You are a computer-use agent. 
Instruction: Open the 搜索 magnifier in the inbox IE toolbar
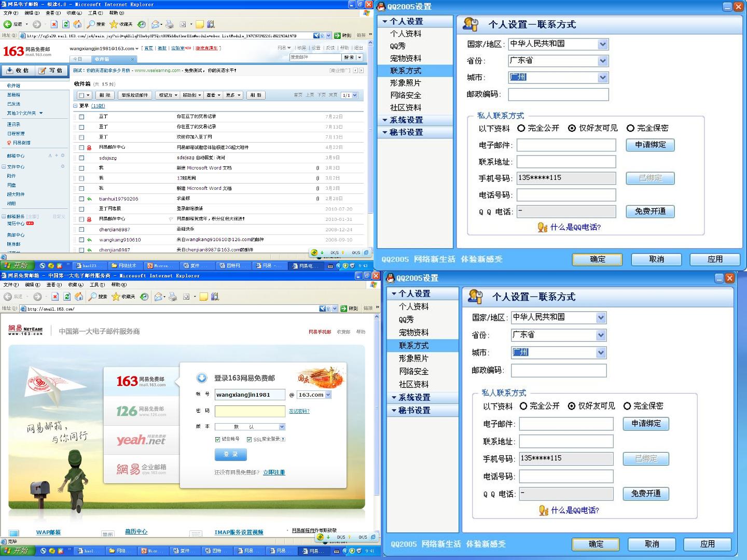coord(91,24)
